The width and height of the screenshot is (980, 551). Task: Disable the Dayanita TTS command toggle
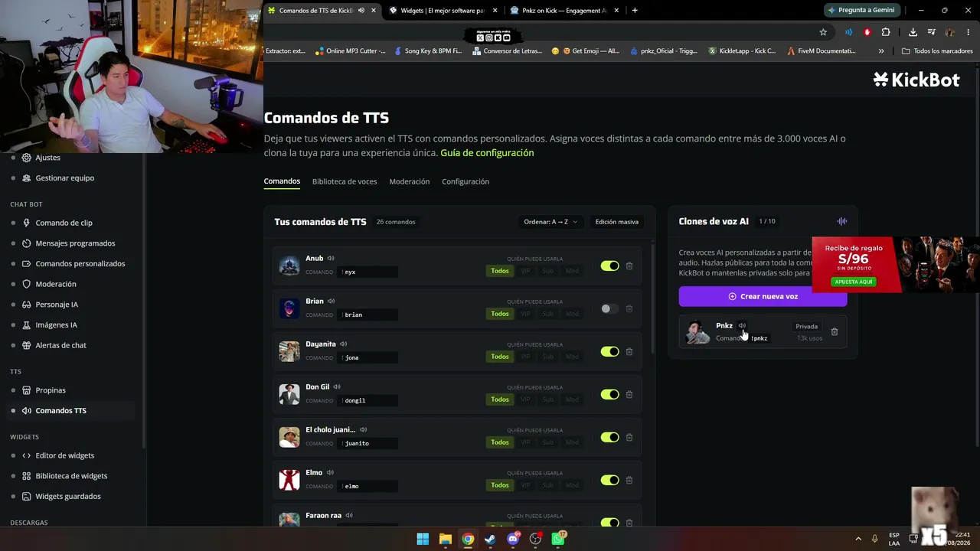coord(609,351)
